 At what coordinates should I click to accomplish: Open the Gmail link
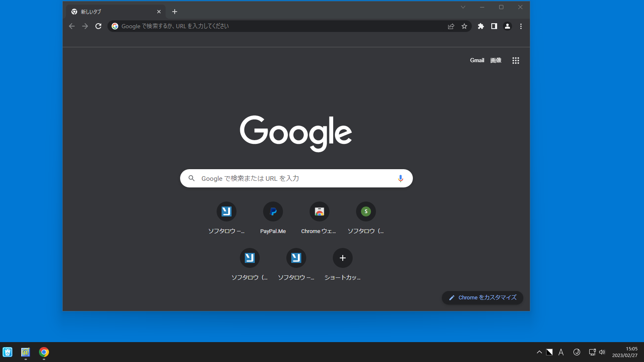tap(477, 61)
